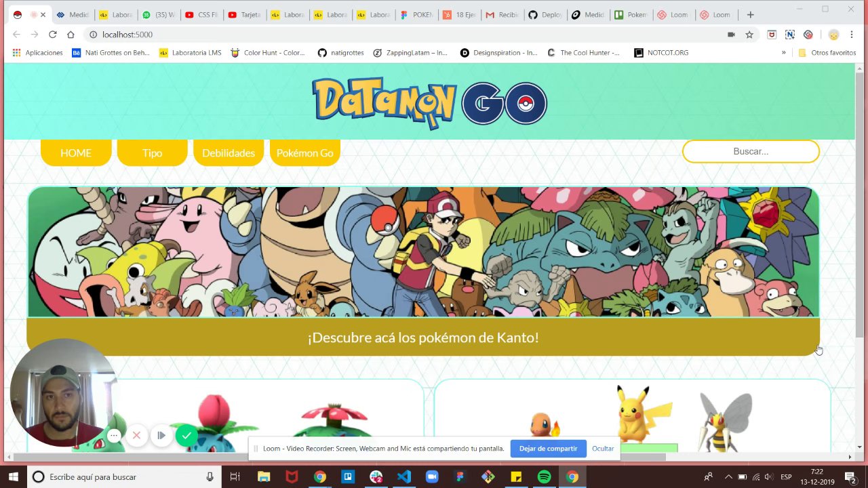868x488 pixels.
Task: Pause the Loom recording
Action: point(161,435)
